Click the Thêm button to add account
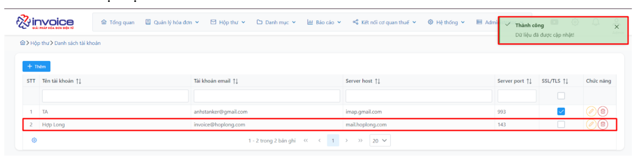 (37, 67)
